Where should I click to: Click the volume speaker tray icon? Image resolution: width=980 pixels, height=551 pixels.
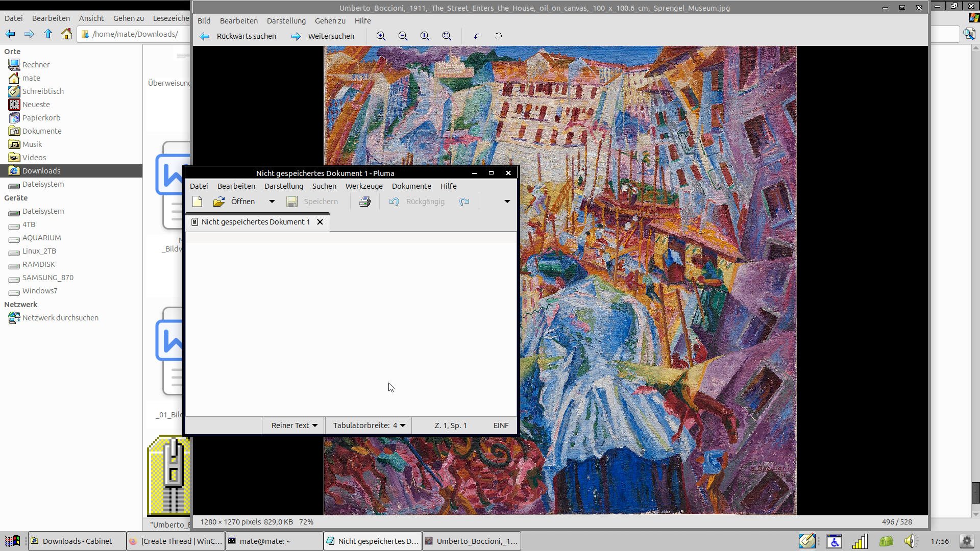coord(911,541)
